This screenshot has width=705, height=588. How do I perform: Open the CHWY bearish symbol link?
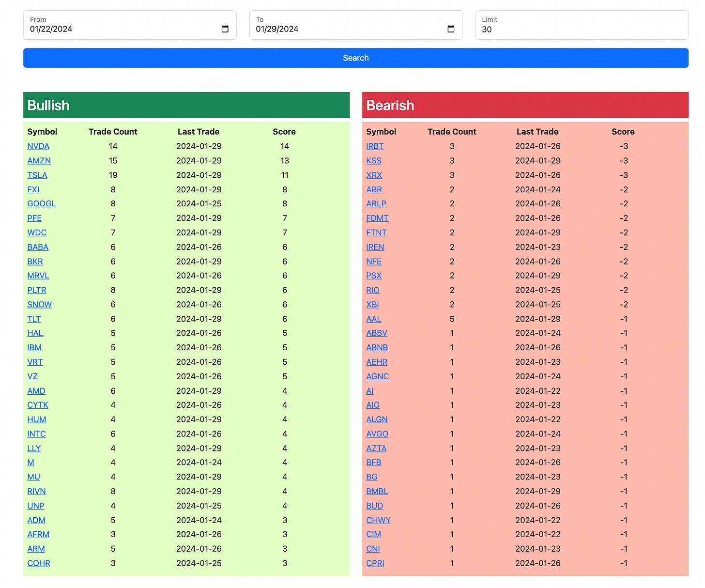click(379, 520)
